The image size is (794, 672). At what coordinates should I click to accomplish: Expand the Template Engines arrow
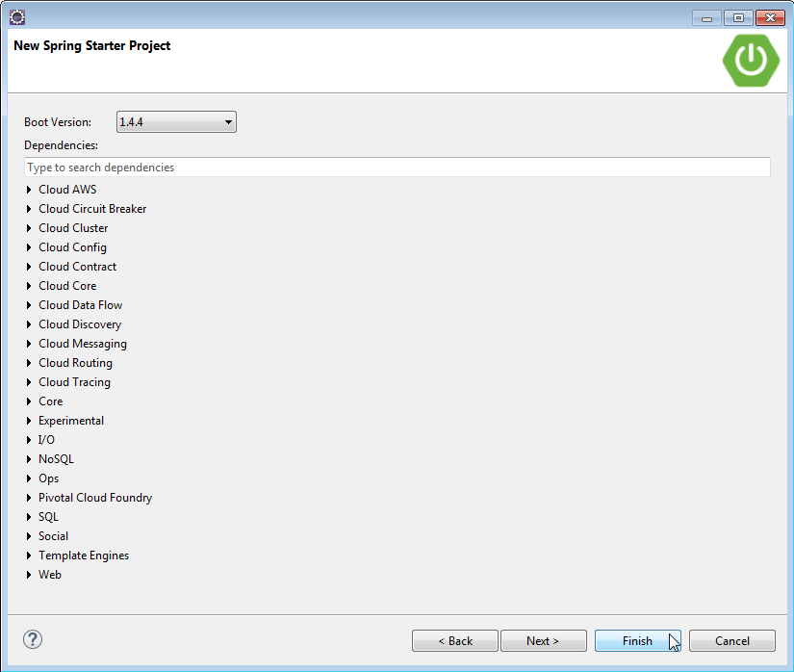pyautogui.click(x=29, y=555)
